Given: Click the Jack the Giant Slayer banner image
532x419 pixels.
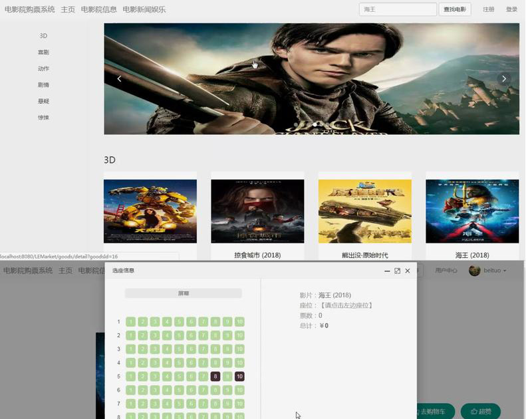Looking at the screenshot, I should point(311,78).
